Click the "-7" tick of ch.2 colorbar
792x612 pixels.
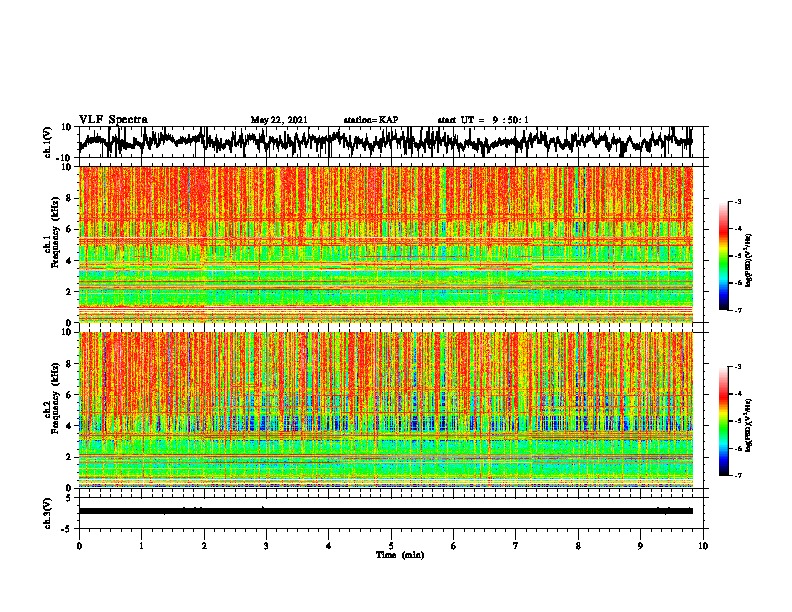(738, 475)
